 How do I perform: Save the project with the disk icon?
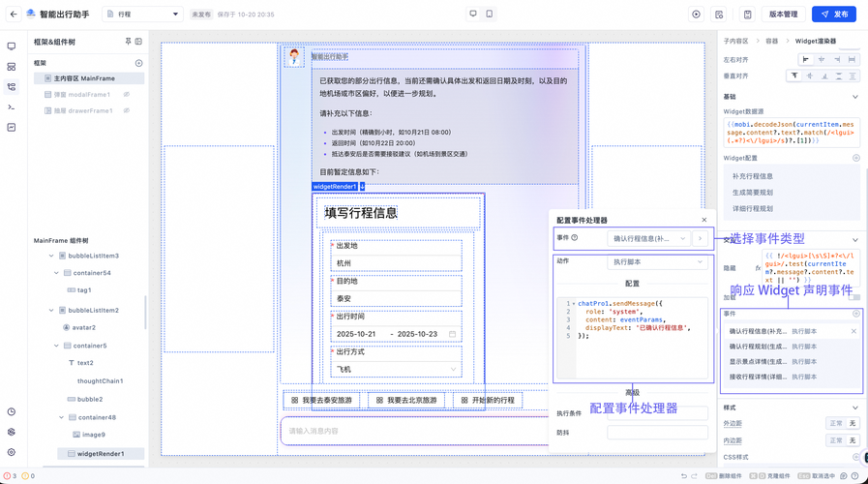[x=747, y=15]
